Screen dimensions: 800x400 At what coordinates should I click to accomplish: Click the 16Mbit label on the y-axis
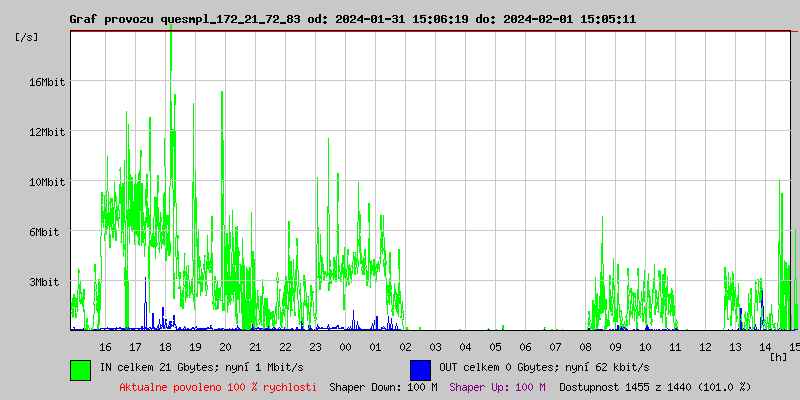[47, 81]
